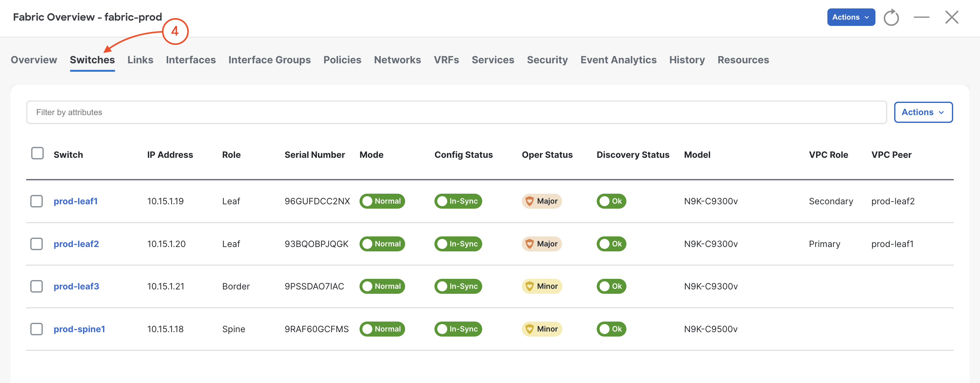Open the Interface Groups tab
Image resolution: width=980 pixels, height=383 pixels.
[269, 60]
